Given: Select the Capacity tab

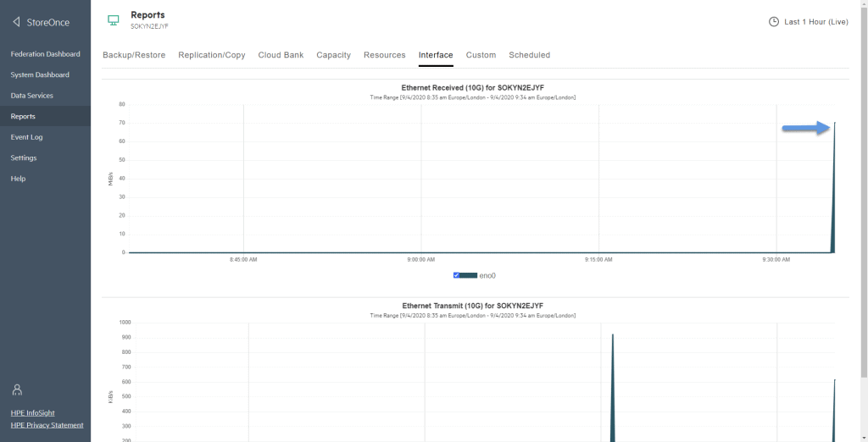Looking at the screenshot, I should click(x=334, y=55).
